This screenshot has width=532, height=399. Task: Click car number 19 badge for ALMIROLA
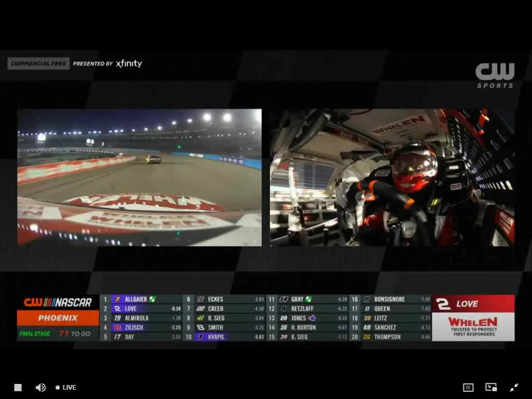(x=117, y=318)
